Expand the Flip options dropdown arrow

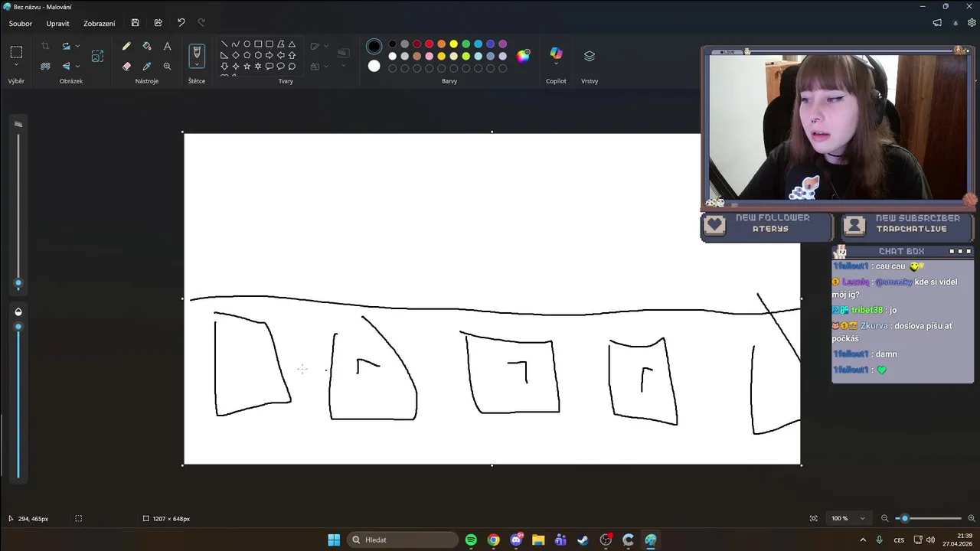coord(77,66)
